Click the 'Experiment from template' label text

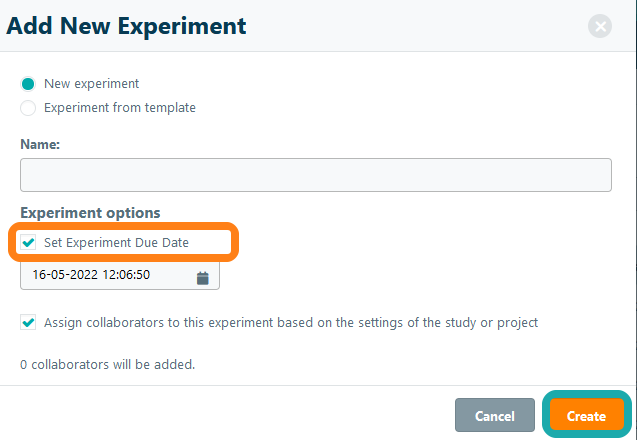pos(119,108)
